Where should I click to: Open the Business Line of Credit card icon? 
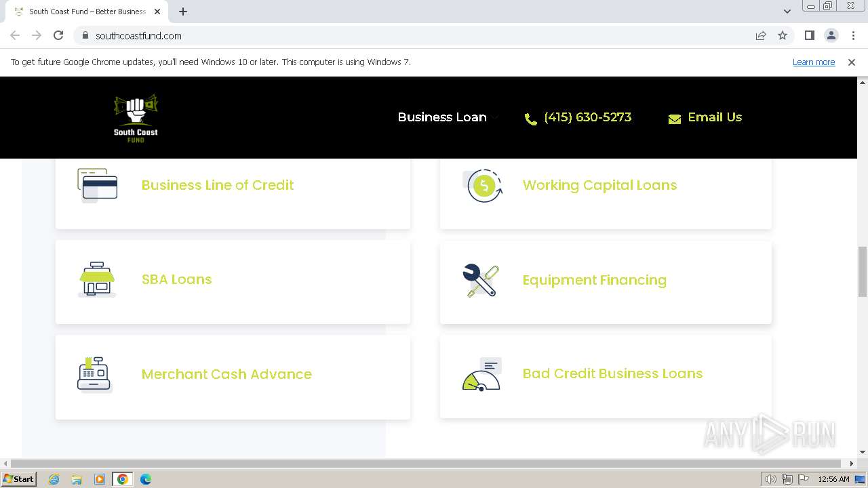[x=98, y=186]
